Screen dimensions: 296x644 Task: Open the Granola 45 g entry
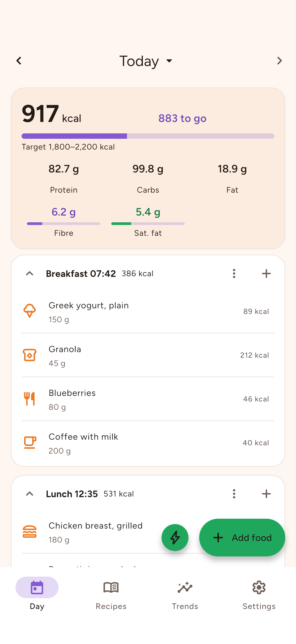[148, 355]
